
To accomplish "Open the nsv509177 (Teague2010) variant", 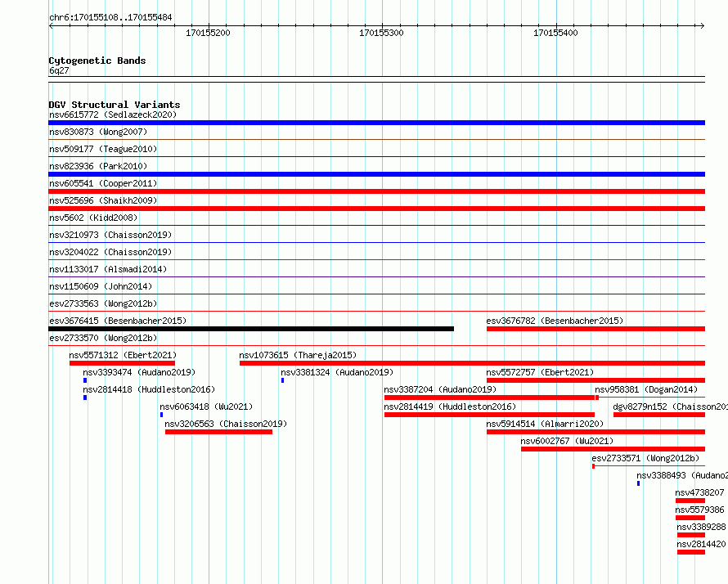I will pos(103,149).
